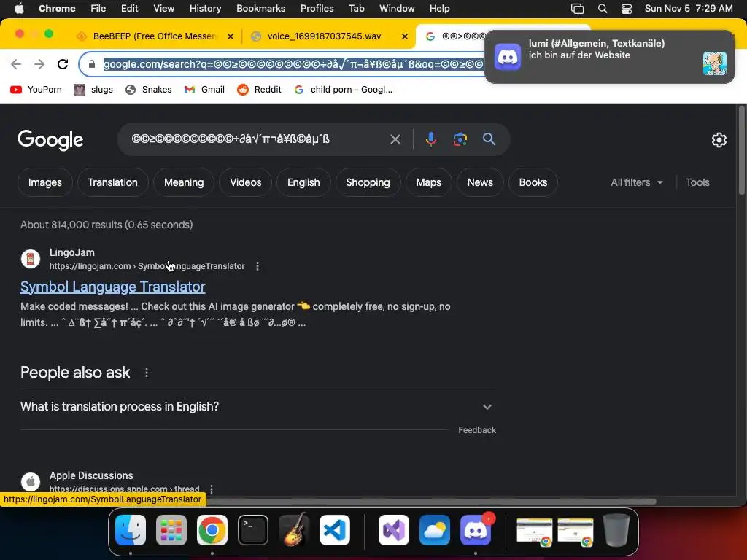Viewport: 747px width, 560px height.
Task: Filter results by Videos
Action: click(x=245, y=182)
